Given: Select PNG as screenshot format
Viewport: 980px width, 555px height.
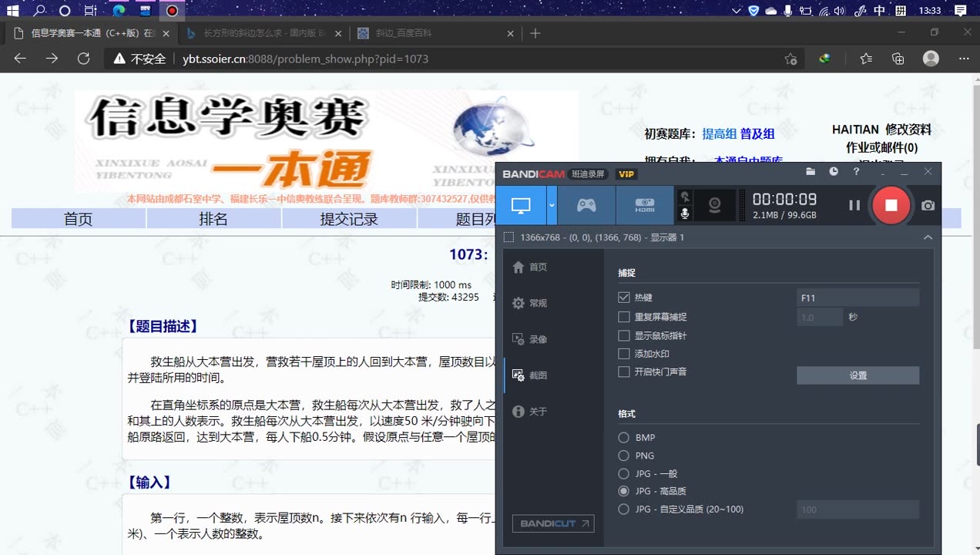Looking at the screenshot, I should (623, 456).
